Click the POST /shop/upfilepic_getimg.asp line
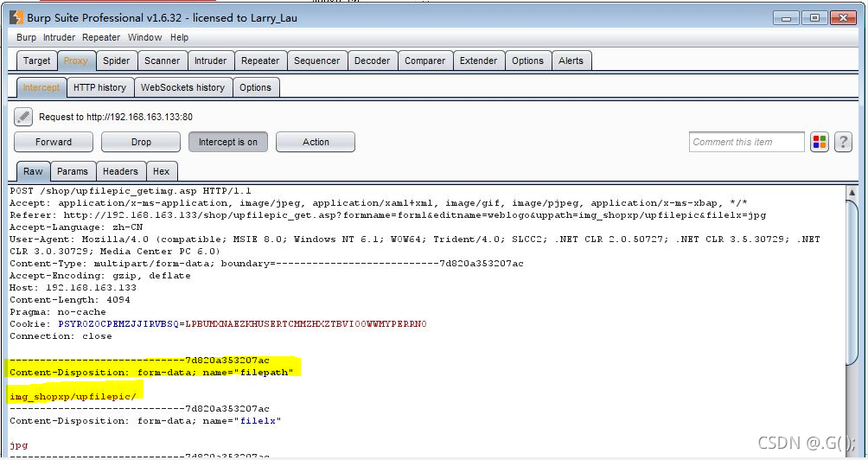Screen dimensions: 868x460 point(130,191)
